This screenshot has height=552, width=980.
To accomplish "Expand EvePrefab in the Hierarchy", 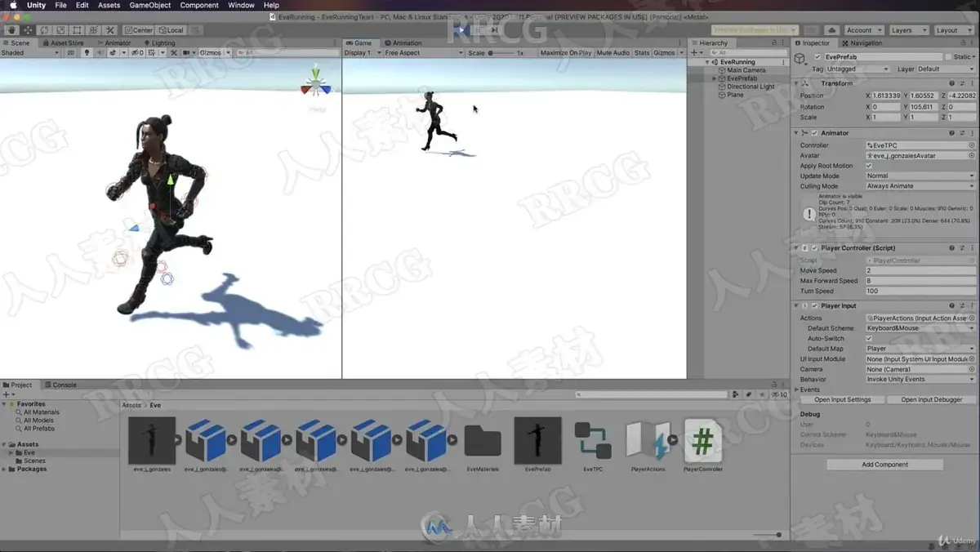I will [x=715, y=78].
